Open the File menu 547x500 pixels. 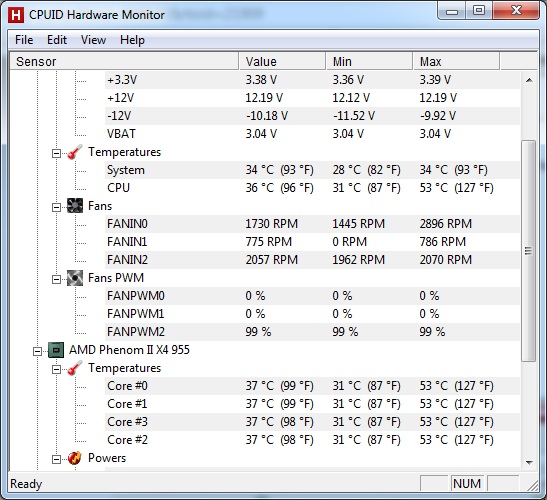tap(24, 40)
